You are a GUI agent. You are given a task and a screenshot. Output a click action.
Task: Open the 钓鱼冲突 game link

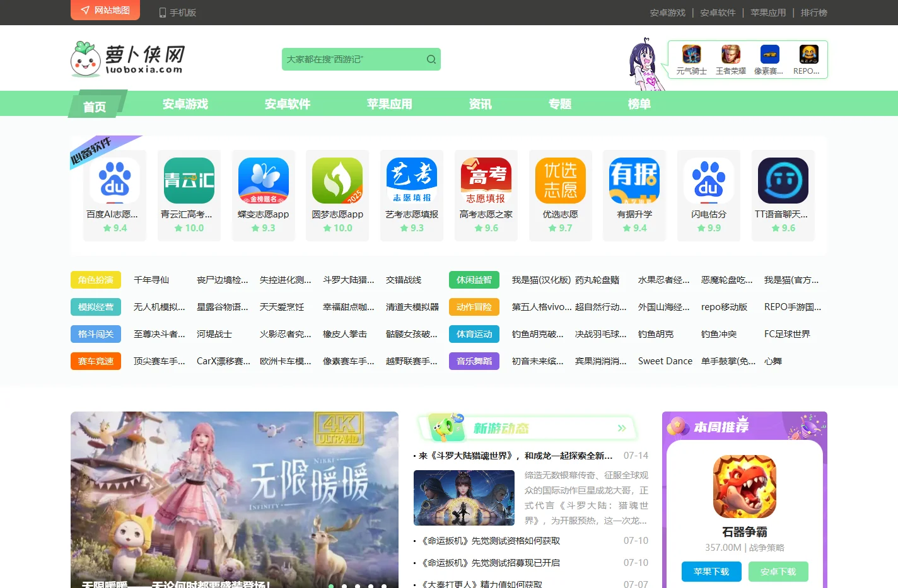[x=719, y=334]
